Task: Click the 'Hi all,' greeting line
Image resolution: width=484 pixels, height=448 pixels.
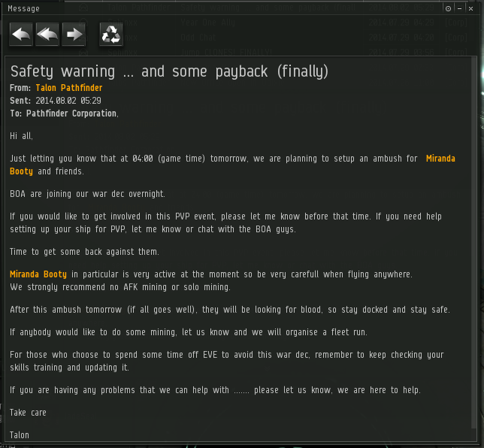Action: click(21, 136)
